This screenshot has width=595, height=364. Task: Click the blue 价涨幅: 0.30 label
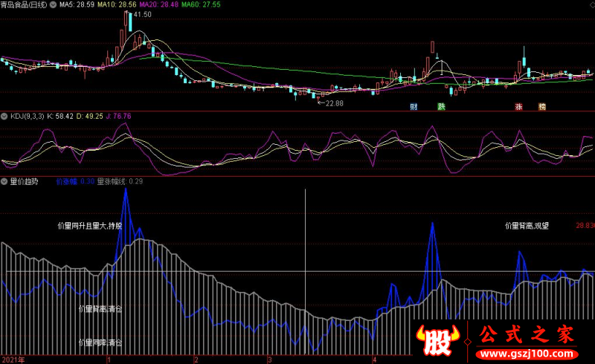pyautogui.click(x=75, y=181)
